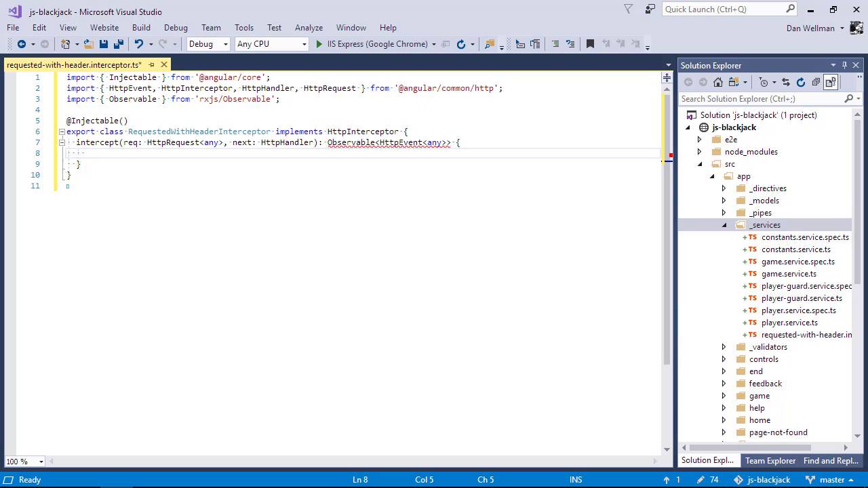Open game.service.ts in Solution Explorer

click(x=789, y=274)
